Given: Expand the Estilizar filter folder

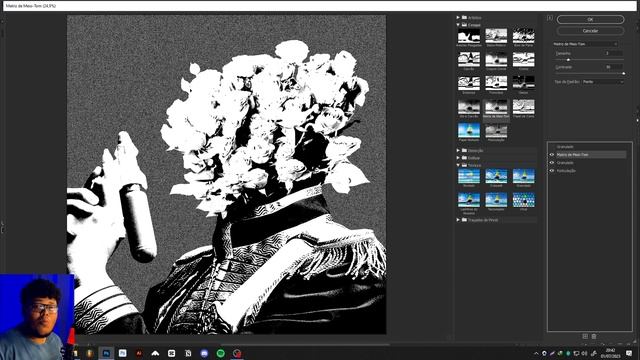Looking at the screenshot, I should pyautogui.click(x=458, y=158).
